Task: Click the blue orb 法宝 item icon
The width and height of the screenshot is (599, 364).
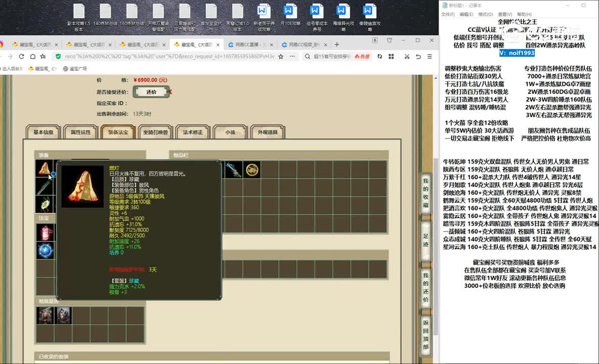Action: pyautogui.click(x=45, y=250)
